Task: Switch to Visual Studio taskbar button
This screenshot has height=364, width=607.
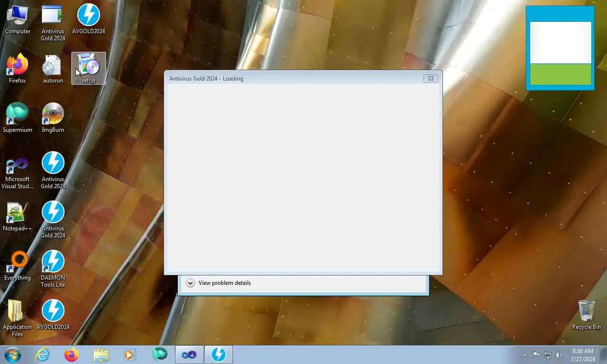Action: tap(189, 355)
